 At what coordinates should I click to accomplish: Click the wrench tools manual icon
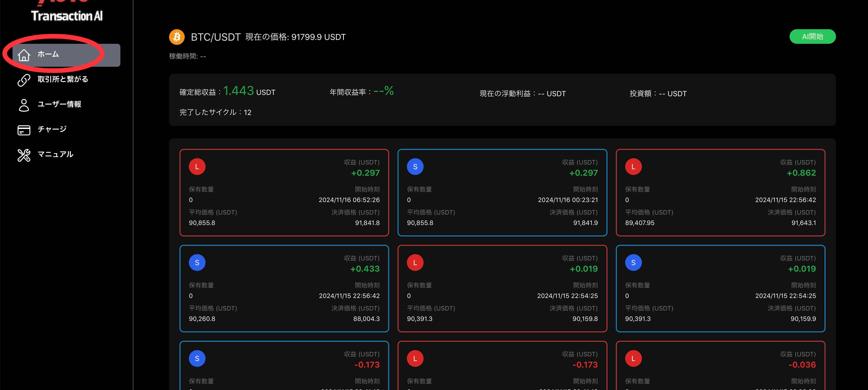point(24,155)
